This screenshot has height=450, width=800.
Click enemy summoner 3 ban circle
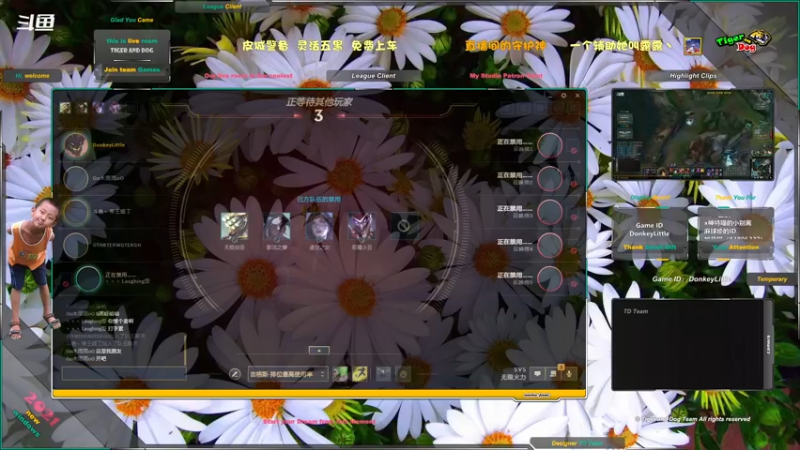coord(550,212)
